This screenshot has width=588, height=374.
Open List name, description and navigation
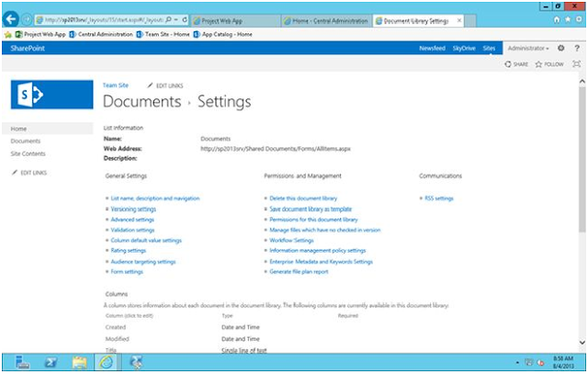point(155,198)
